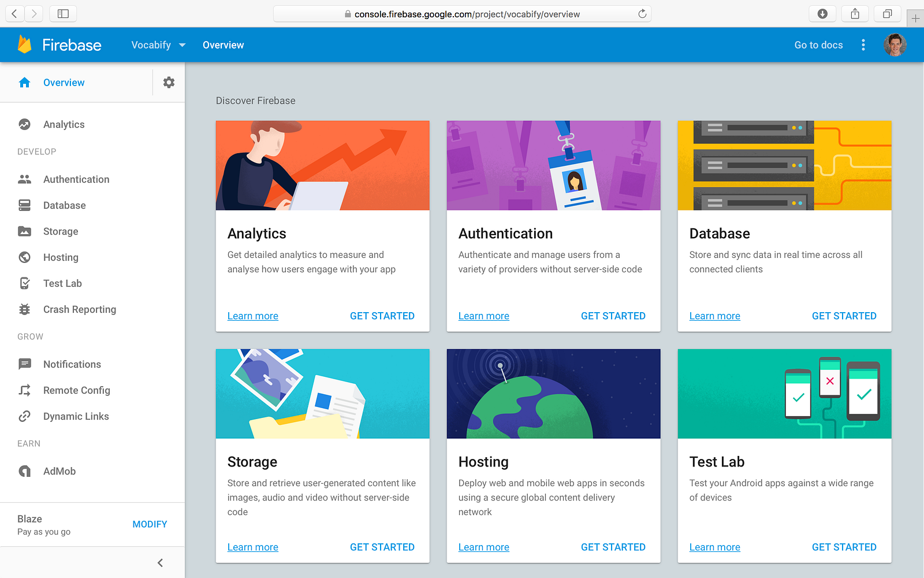Image resolution: width=924 pixels, height=578 pixels.
Task: Click the Crash Reporting bug icon
Action: (24, 309)
